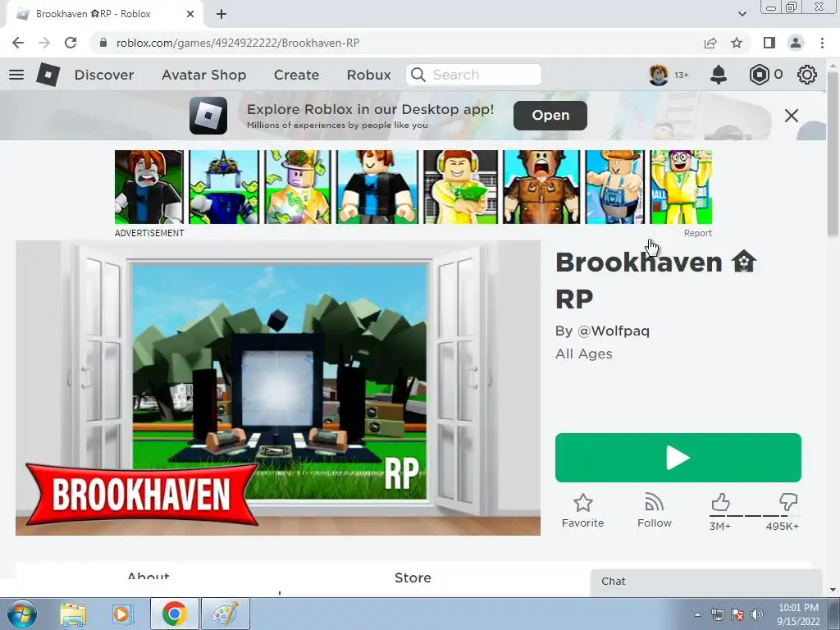Reload the current page
This screenshot has height=630, width=840.
coord(71,43)
